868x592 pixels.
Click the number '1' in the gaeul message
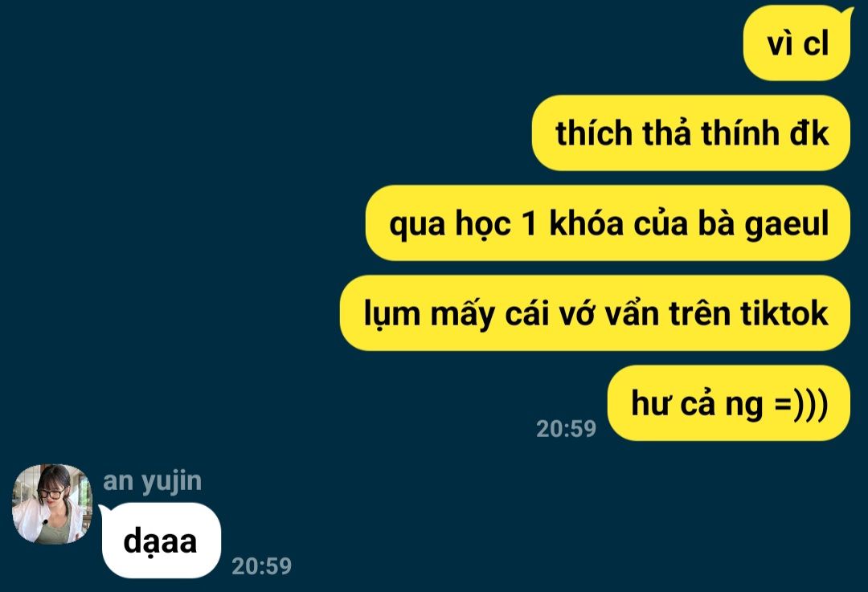pyautogui.click(x=529, y=223)
